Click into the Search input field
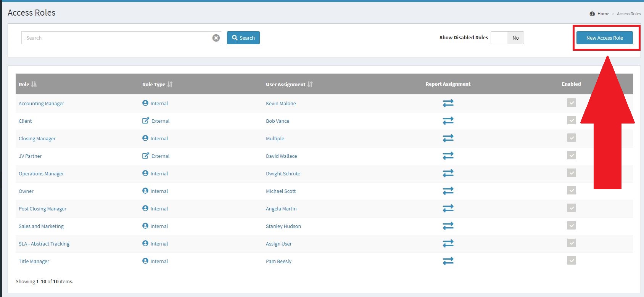The image size is (644, 297). 116,38
